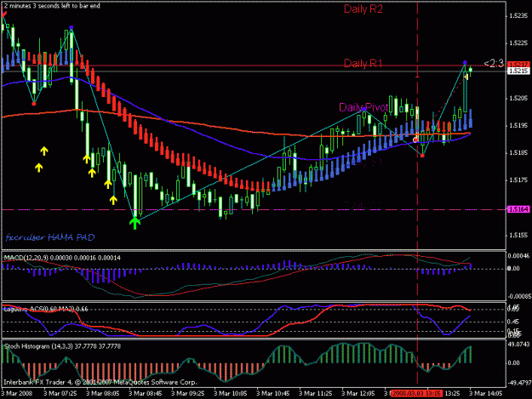Select red dot at swing low after vertical line
Screen dimensions: 532x399
click(x=422, y=156)
